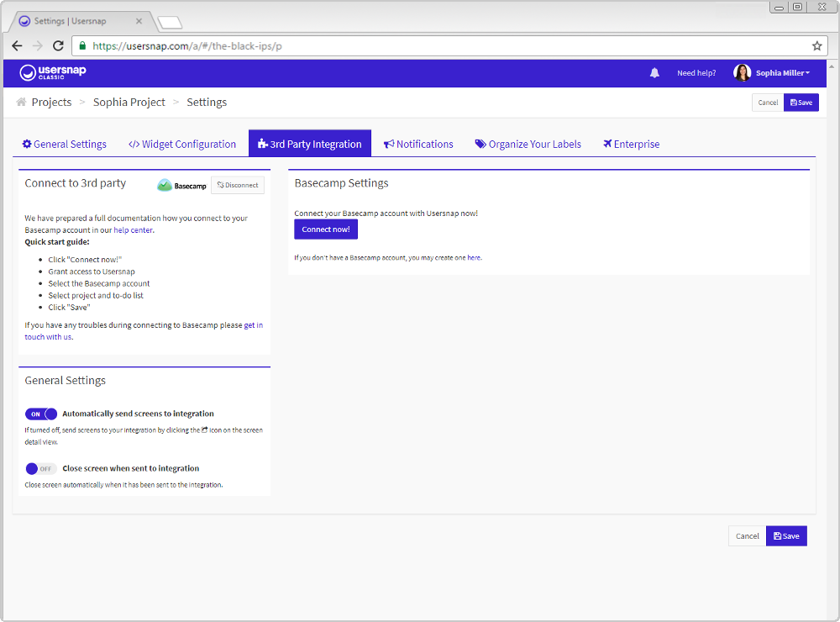The height and width of the screenshot is (622, 840).
Task: Click the Disconnect button
Action: click(238, 185)
